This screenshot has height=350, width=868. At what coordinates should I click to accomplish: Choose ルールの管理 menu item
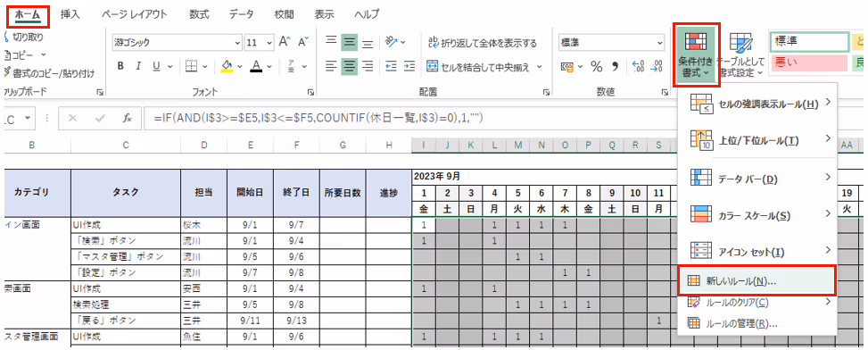758,324
